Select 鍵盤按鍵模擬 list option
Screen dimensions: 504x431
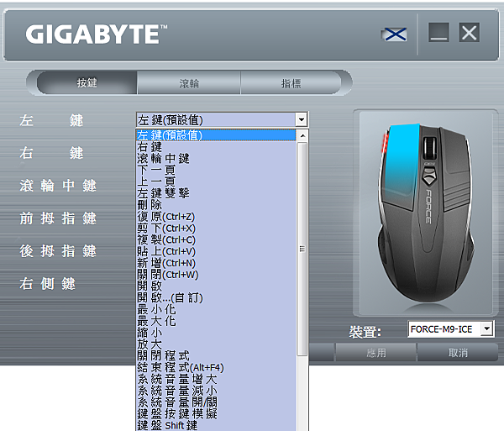coord(216,413)
